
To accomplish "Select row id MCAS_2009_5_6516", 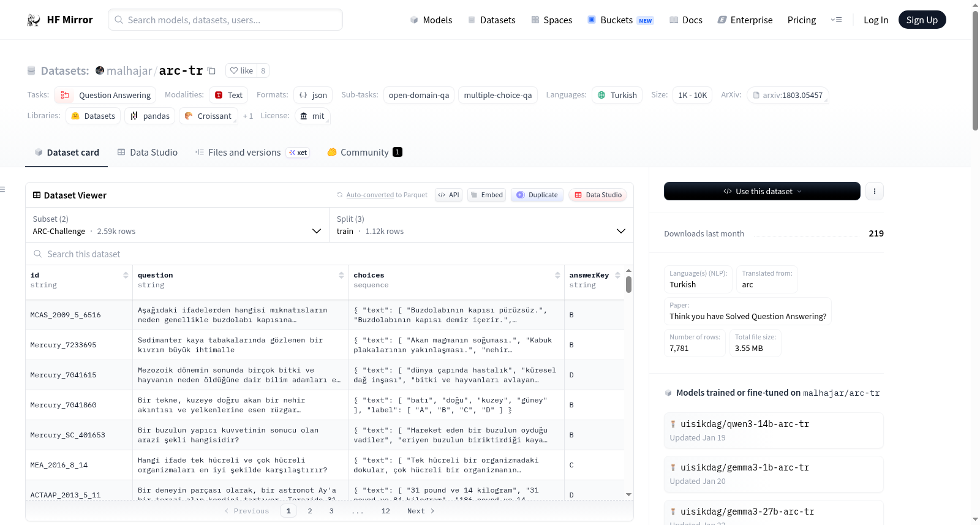I will (66, 315).
